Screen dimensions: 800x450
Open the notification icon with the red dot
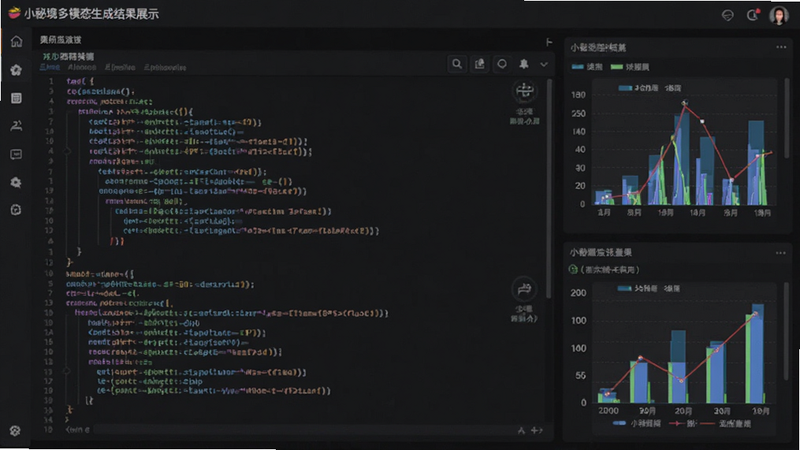(753, 15)
